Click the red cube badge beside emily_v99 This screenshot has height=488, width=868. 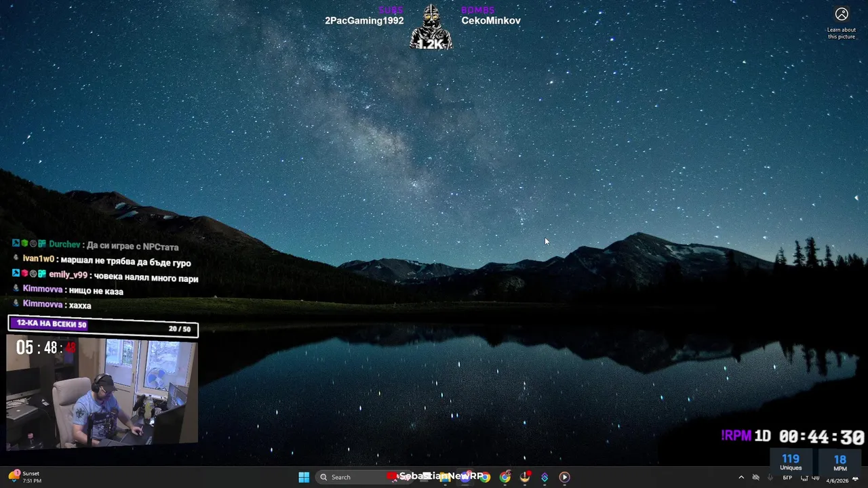(24, 274)
